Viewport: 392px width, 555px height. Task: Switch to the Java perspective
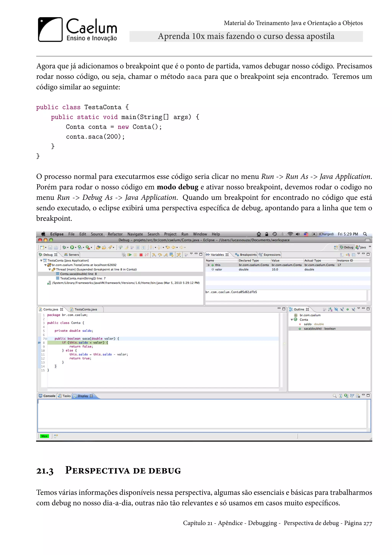coord(361,247)
